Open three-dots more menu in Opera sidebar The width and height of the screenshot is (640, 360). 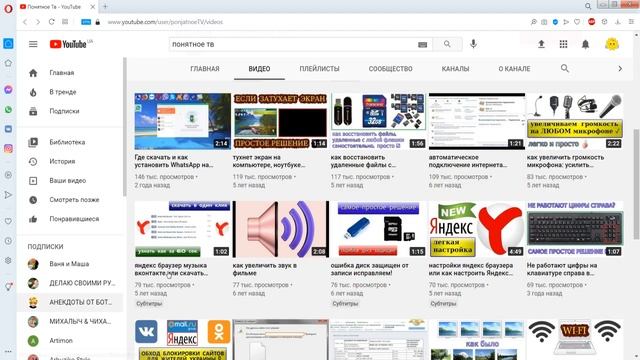point(8,351)
